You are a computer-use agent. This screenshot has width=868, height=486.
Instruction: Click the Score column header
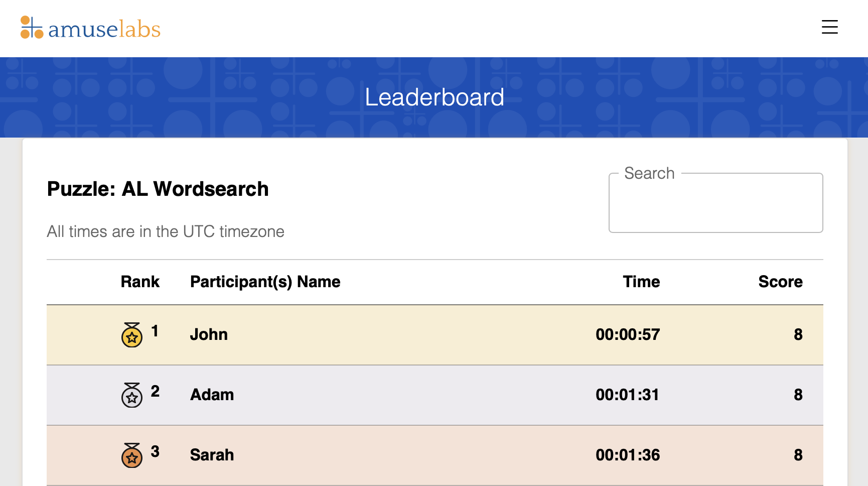click(780, 282)
